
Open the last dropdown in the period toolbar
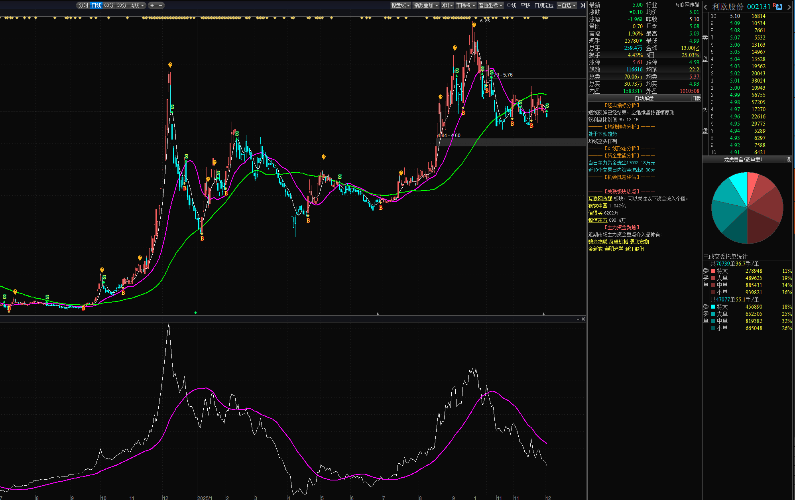[136, 5]
